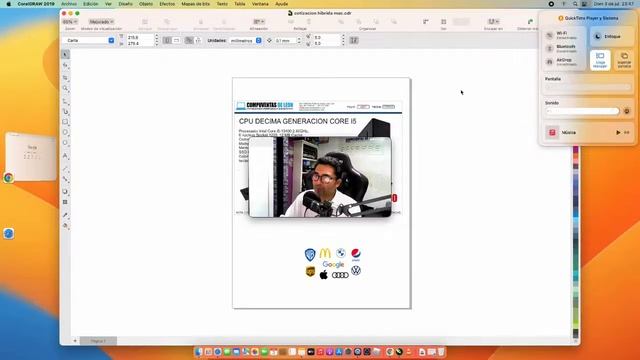This screenshot has height=360, width=640.
Task: Select the Polygon tool in toolbox
Action: (x=65, y=143)
